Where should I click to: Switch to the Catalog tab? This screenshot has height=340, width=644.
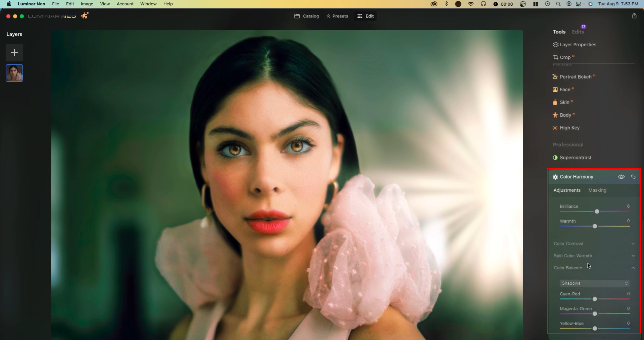tap(307, 16)
